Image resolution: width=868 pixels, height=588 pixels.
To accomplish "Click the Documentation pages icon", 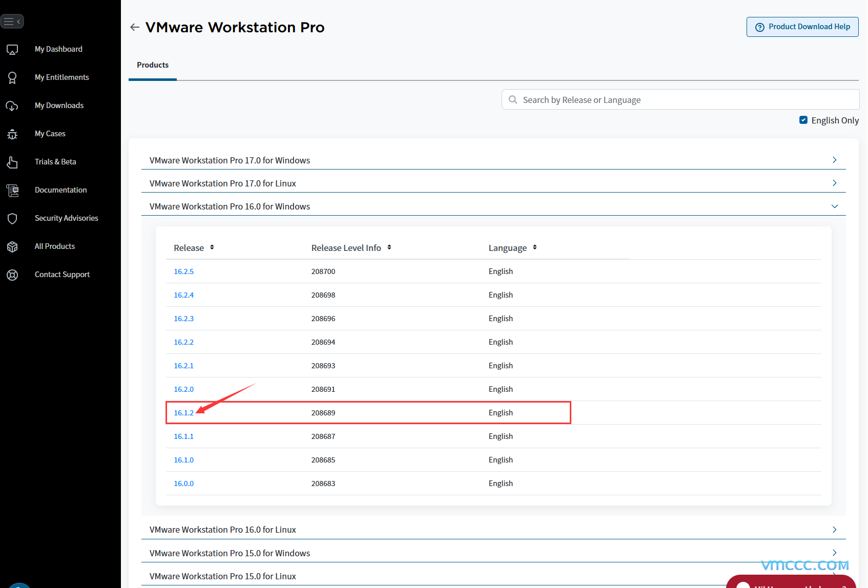I will pos(12,191).
